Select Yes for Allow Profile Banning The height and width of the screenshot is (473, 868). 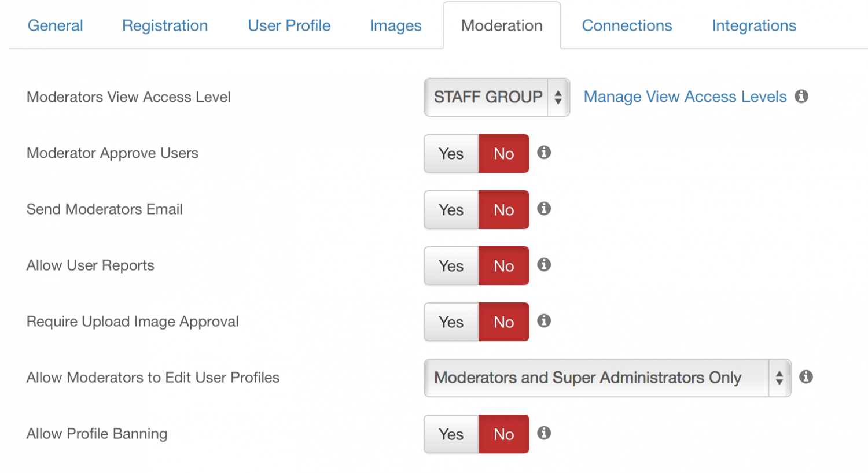pyautogui.click(x=451, y=434)
